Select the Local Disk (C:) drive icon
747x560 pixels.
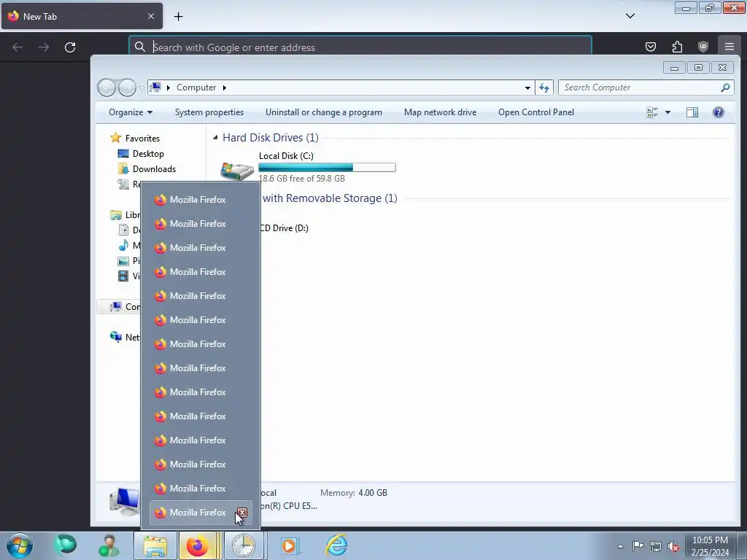tap(237, 169)
